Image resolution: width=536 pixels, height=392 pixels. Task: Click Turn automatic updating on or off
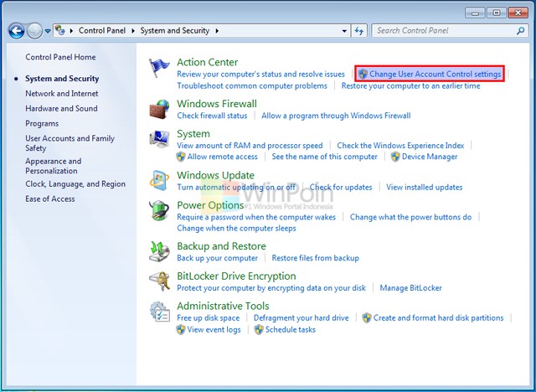tap(236, 188)
